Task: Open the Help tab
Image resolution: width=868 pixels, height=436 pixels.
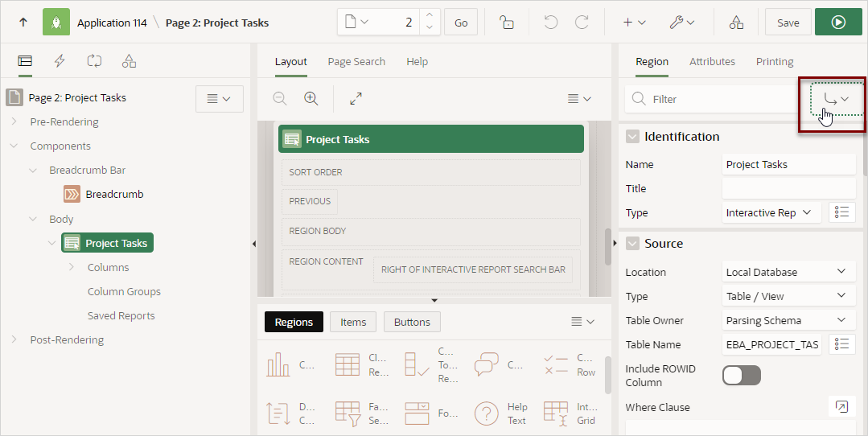Action: pyautogui.click(x=417, y=61)
